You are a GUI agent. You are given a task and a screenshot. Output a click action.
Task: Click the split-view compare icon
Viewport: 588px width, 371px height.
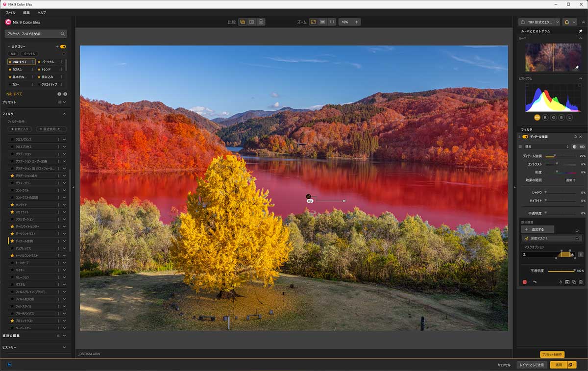(x=251, y=22)
